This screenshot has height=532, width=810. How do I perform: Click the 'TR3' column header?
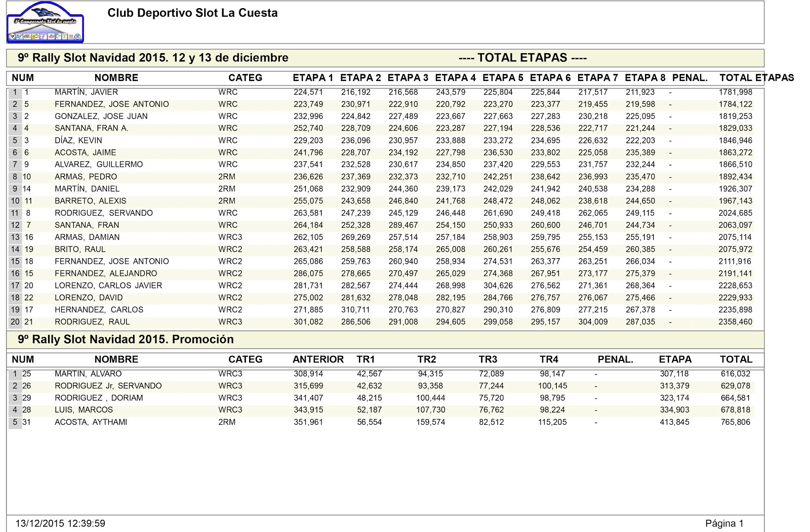click(x=488, y=359)
